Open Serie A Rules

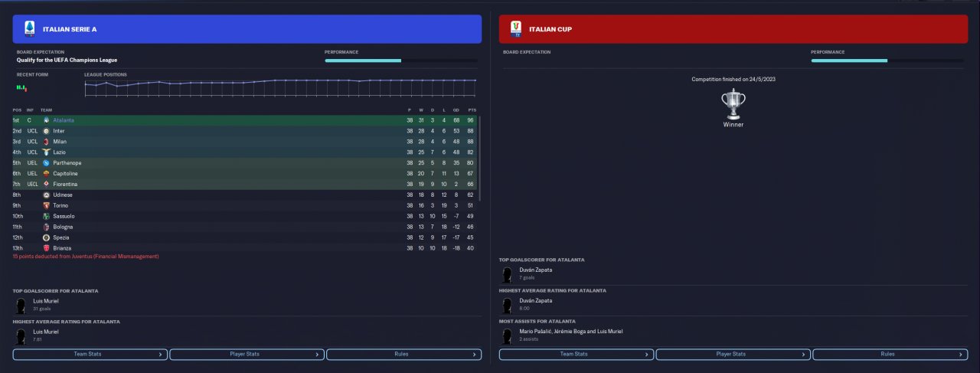[403, 355]
